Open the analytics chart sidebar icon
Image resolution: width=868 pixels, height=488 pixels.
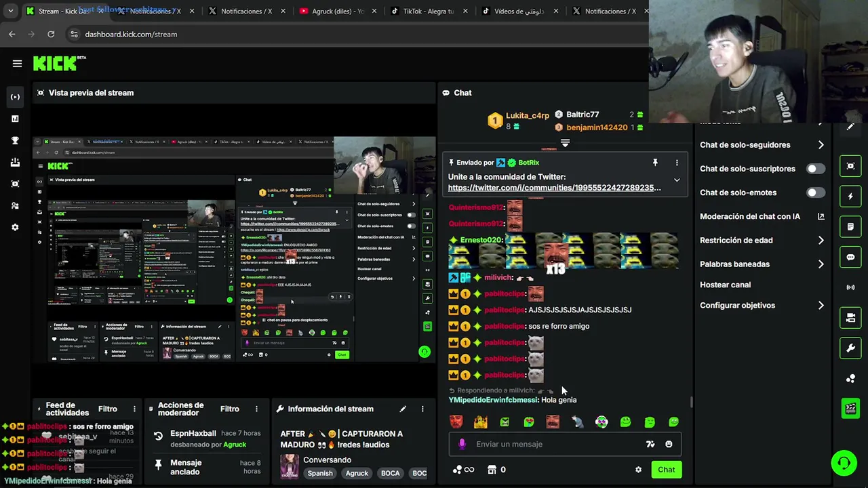click(15, 119)
